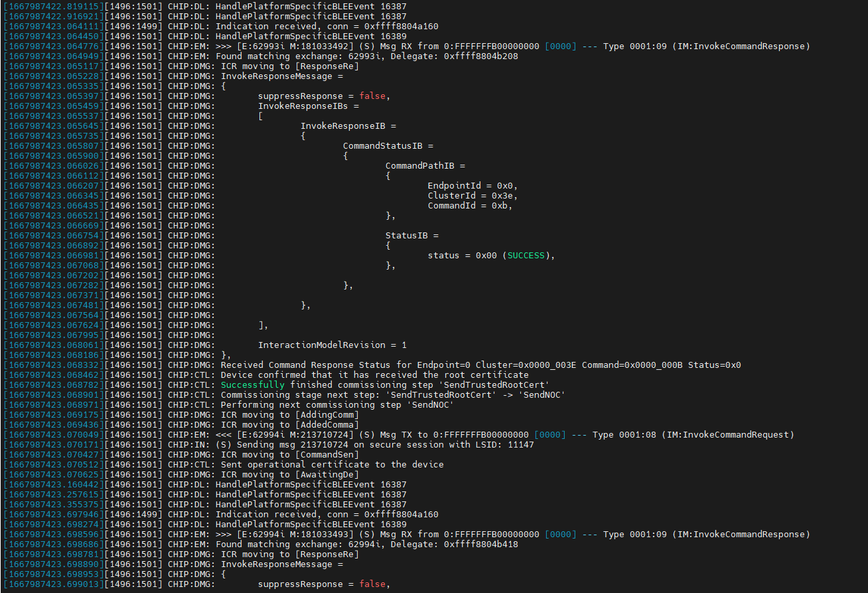Click the 'CommandPathIB =' line
Image resolution: width=868 pixels, height=593 pixels.
425,165
